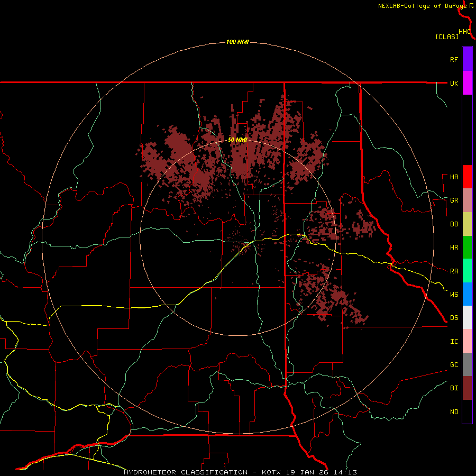Click the HA legend label
The width and height of the screenshot is (476, 476).
pos(454,177)
